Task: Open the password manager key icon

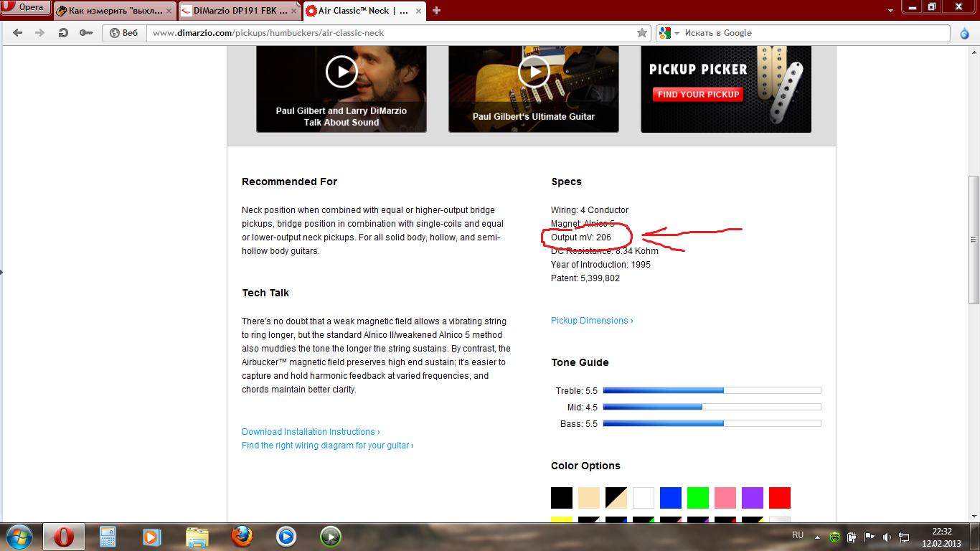Action: [86, 33]
